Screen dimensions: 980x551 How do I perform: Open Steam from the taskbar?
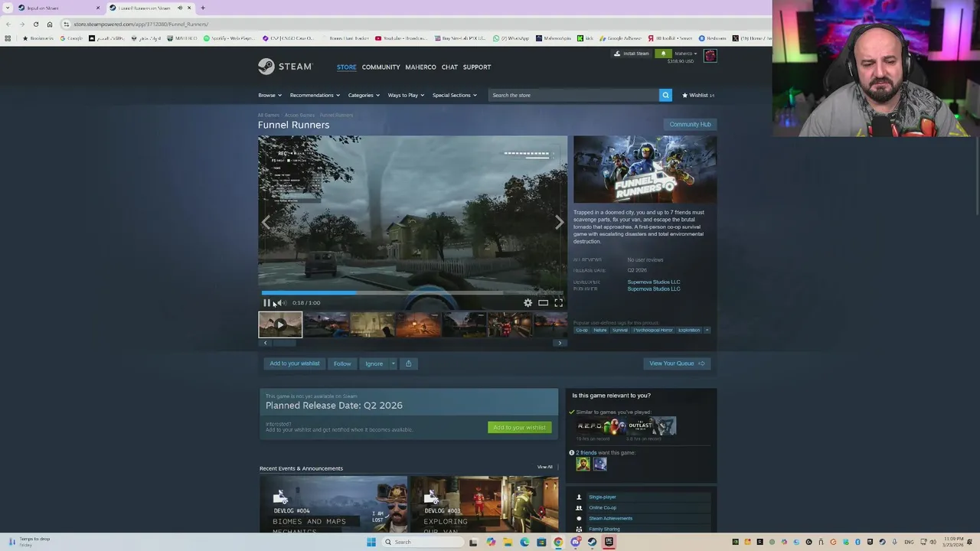(x=592, y=542)
